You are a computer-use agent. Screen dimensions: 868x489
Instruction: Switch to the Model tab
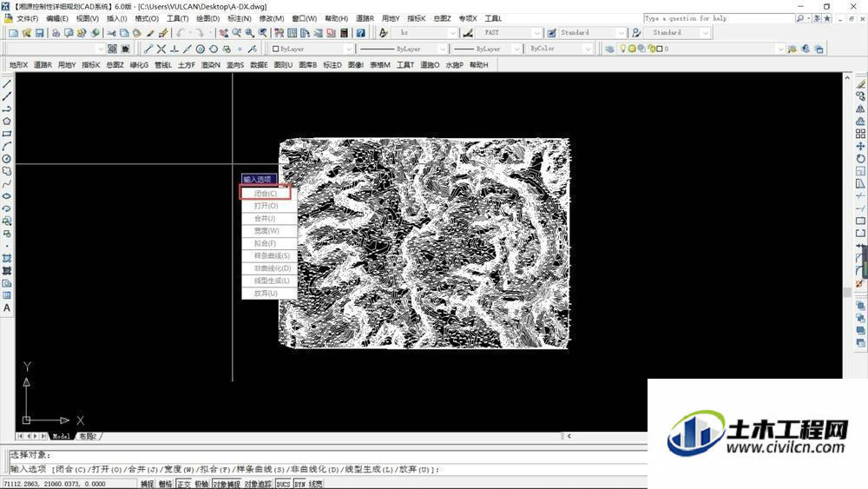(x=61, y=436)
